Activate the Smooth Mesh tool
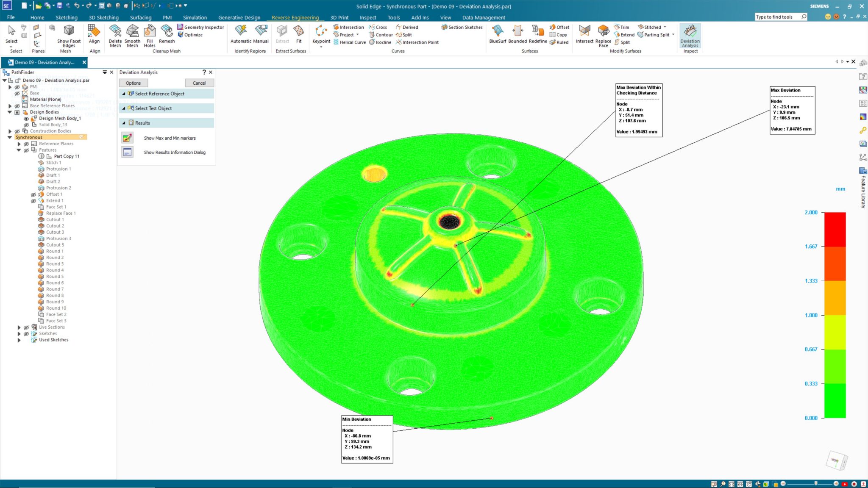The height and width of the screenshot is (488, 868). point(132,36)
